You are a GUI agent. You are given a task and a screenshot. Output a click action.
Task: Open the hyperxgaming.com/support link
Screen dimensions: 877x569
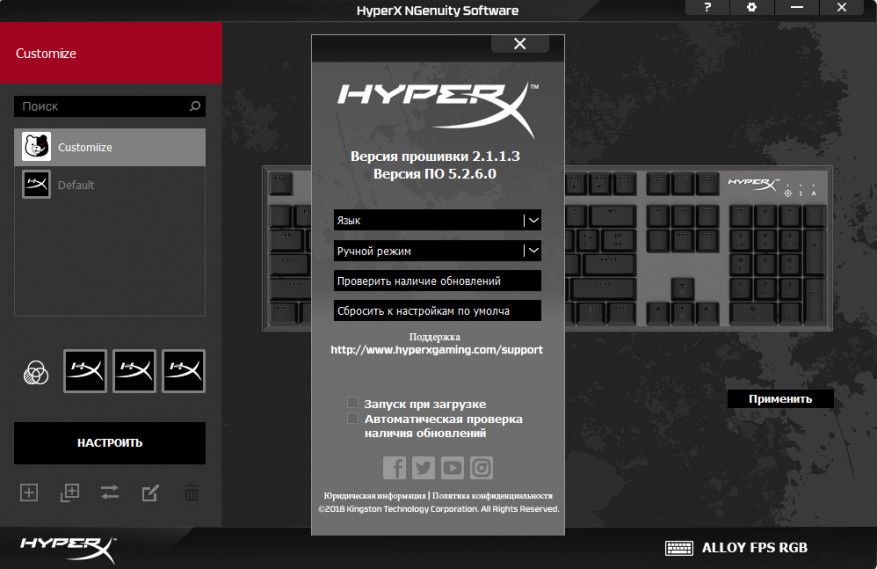coord(437,350)
